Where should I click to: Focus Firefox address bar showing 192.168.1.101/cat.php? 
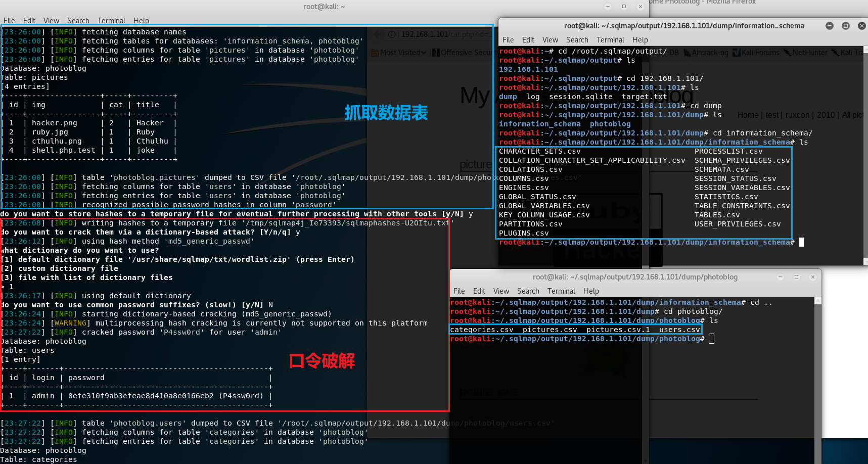445,34
